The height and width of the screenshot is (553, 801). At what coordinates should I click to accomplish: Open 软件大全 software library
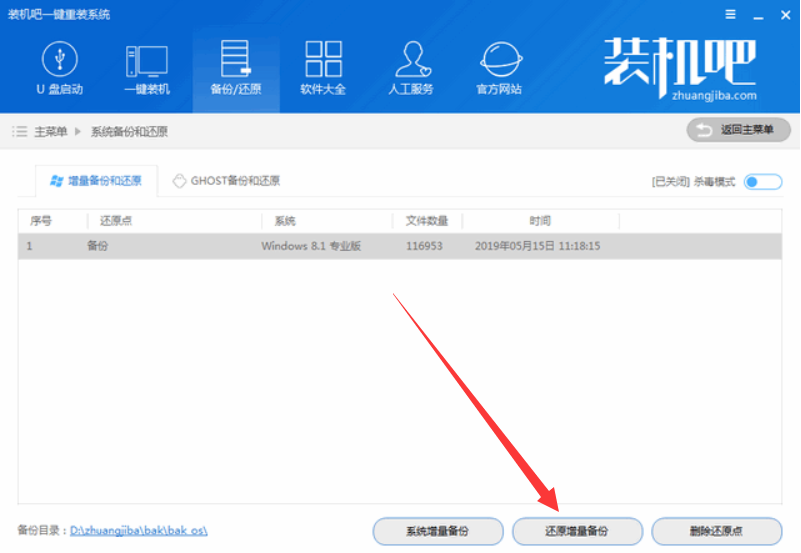point(323,68)
